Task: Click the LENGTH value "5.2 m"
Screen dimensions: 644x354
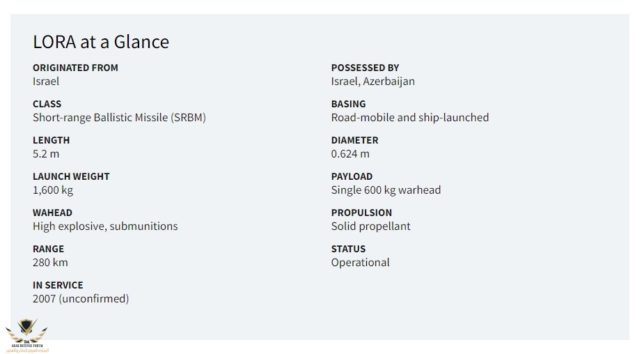Action: pyautogui.click(x=46, y=154)
